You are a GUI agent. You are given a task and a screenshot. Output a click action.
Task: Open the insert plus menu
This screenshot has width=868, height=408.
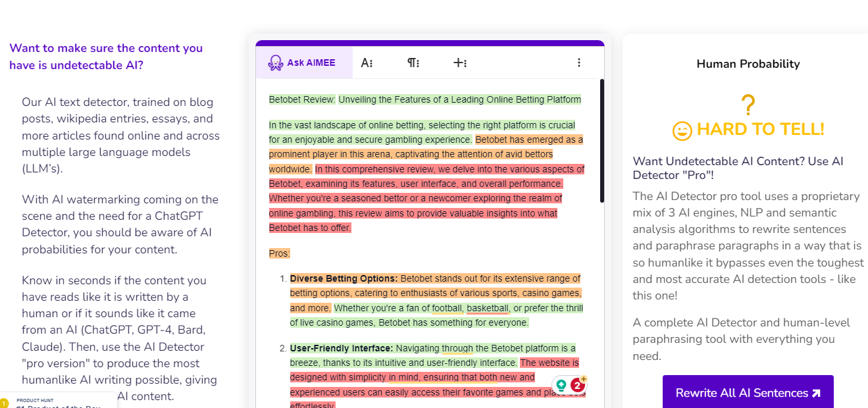[x=460, y=63]
